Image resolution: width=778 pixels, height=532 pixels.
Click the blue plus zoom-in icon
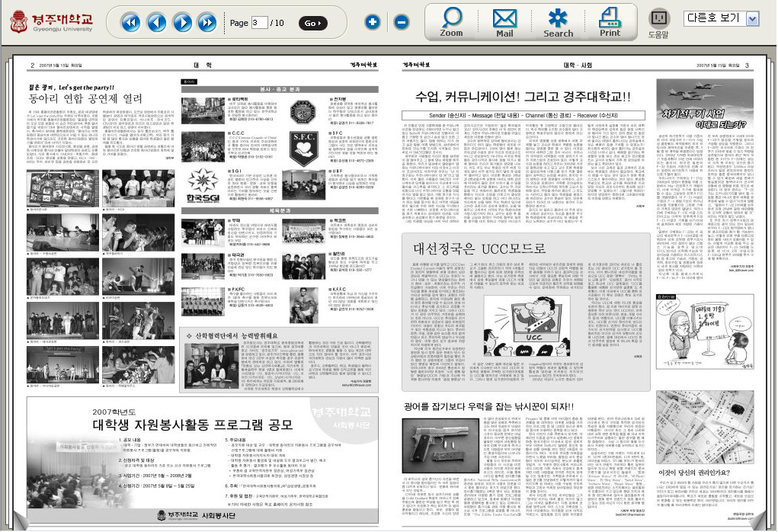point(373,22)
